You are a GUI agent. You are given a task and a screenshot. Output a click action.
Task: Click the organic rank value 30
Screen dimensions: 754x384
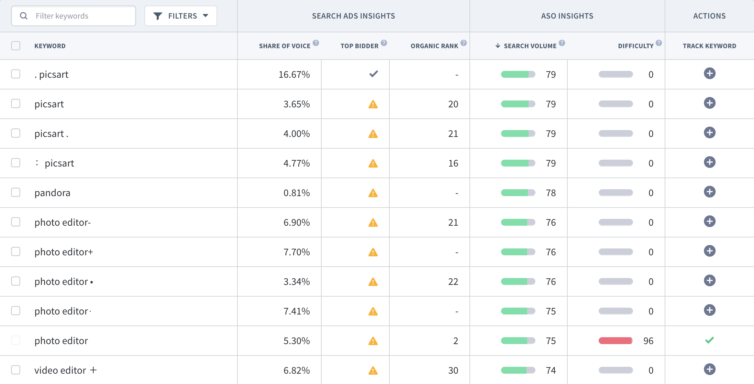[x=453, y=371]
